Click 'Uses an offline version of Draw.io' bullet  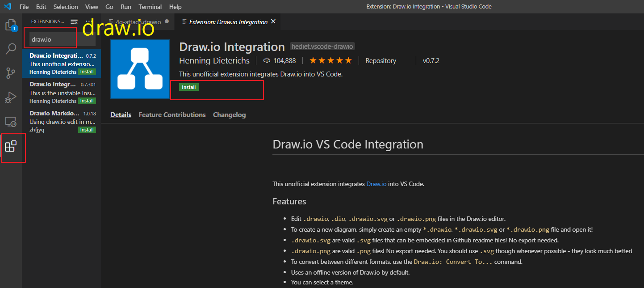point(350,272)
